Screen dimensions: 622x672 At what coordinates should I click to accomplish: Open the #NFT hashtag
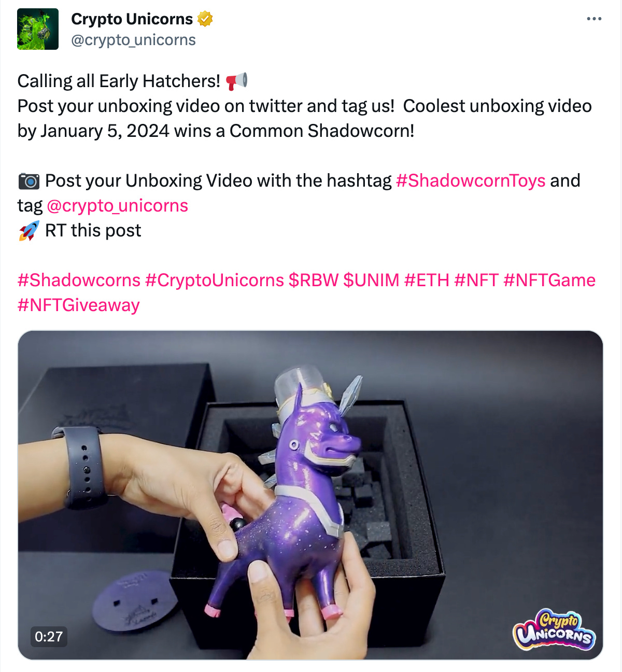pyautogui.click(x=476, y=280)
